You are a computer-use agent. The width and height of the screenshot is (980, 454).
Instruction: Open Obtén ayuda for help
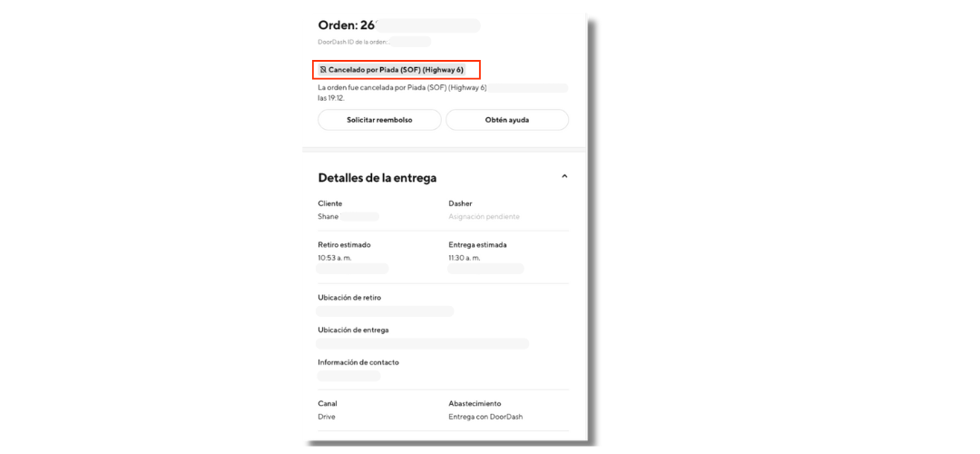coord(507,120)
